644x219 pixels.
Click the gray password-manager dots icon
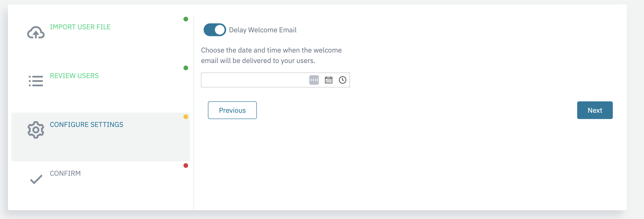314,80
